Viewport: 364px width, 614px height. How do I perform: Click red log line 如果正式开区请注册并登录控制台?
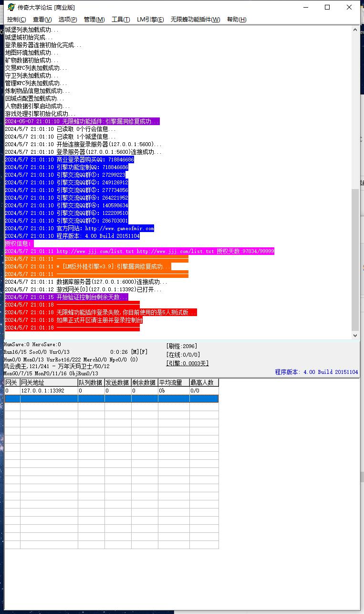pos(73,320)
